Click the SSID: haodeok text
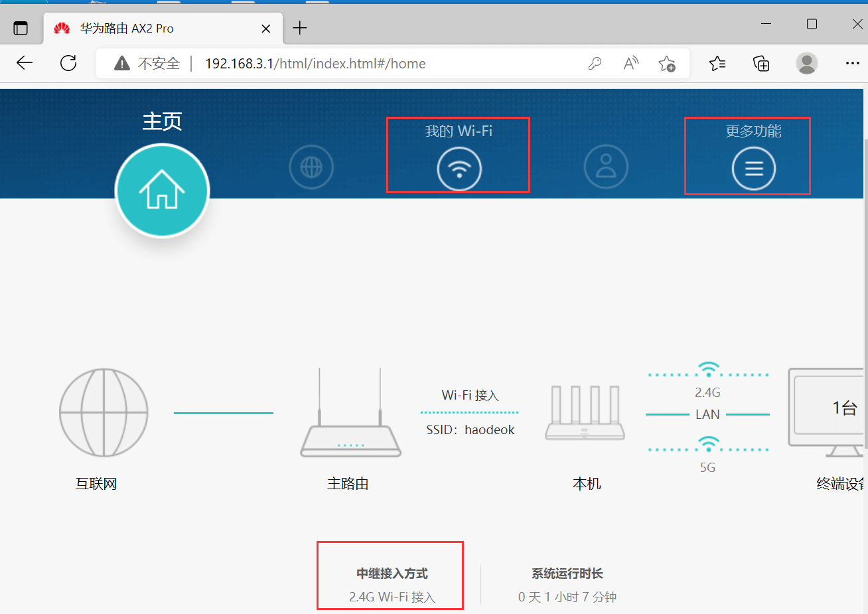The height and width of the screenshot is (614, 868). [x=470, y=429]
